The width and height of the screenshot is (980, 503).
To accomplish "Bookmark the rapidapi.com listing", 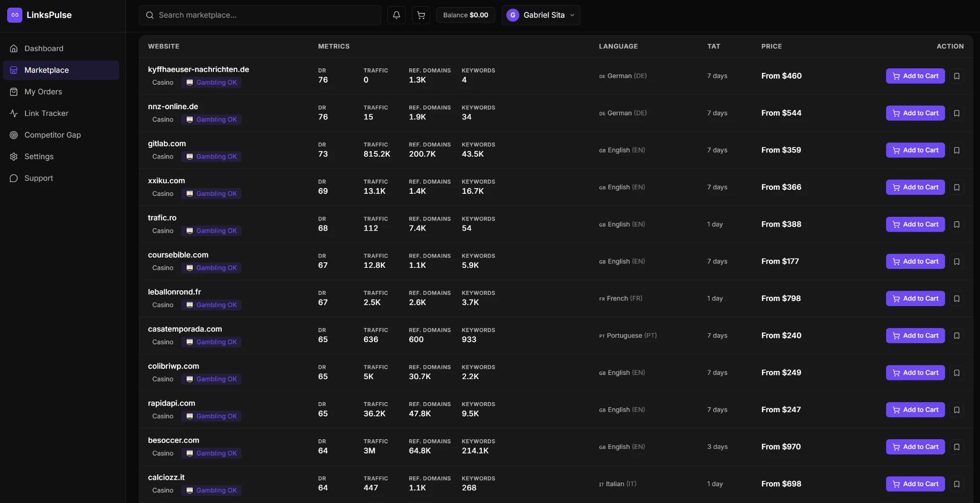I will (x=957, y=410).
